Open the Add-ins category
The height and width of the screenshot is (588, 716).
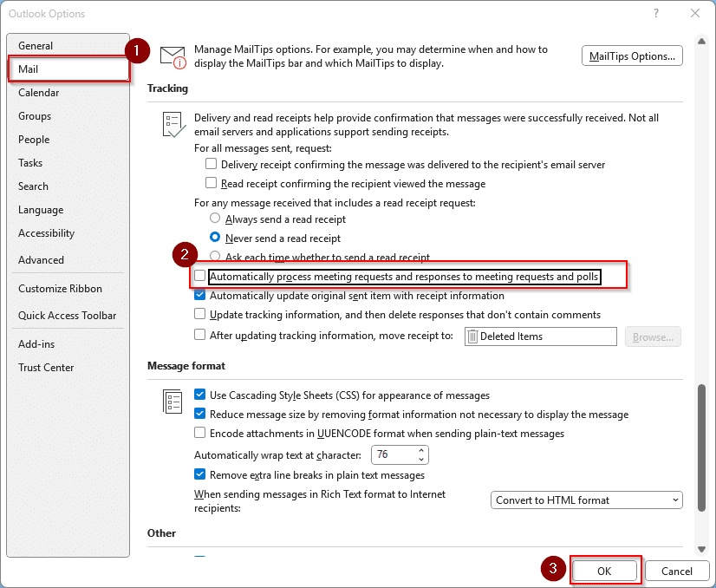coord(68,344)
